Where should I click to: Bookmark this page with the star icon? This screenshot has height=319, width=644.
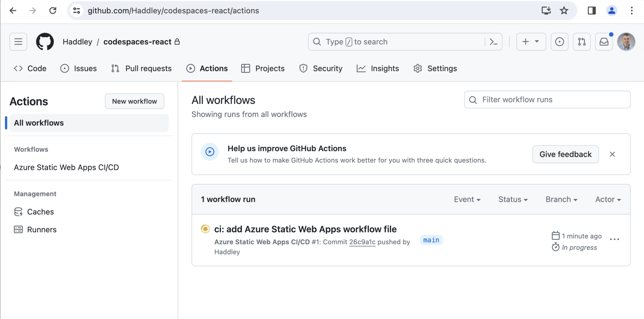(564, 11)
